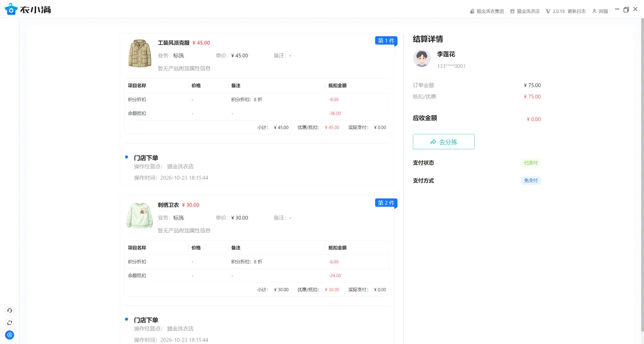Screen dimensions: 644x344
Task: Click the -6.00 deduction for 刺绣卫衣
Action: point(334,262)
